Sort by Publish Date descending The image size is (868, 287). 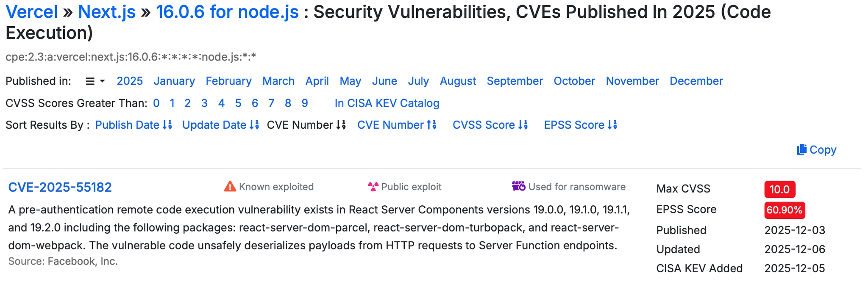click(x=133, y=125)
